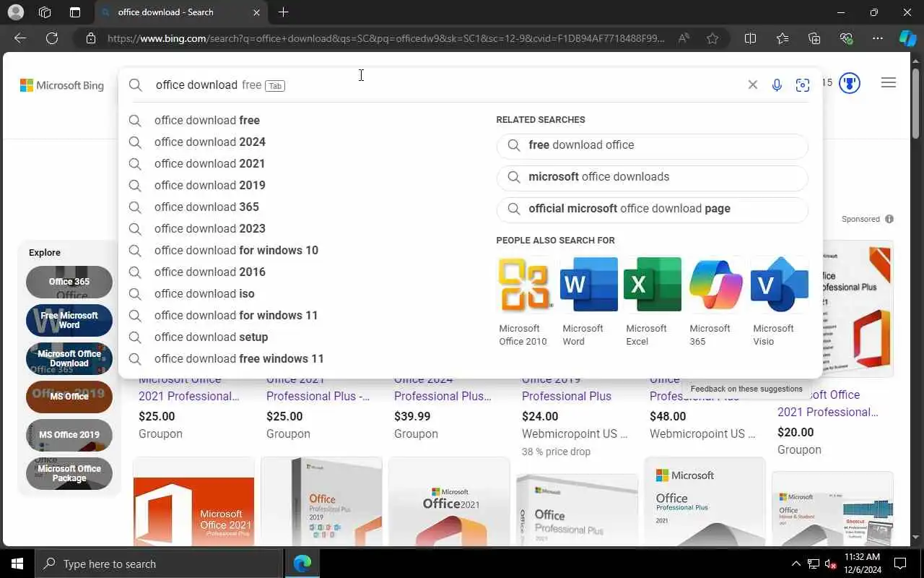The image size is (924, 578).
Task: Search using voice microphone icon
Action: tap(777, 85)
